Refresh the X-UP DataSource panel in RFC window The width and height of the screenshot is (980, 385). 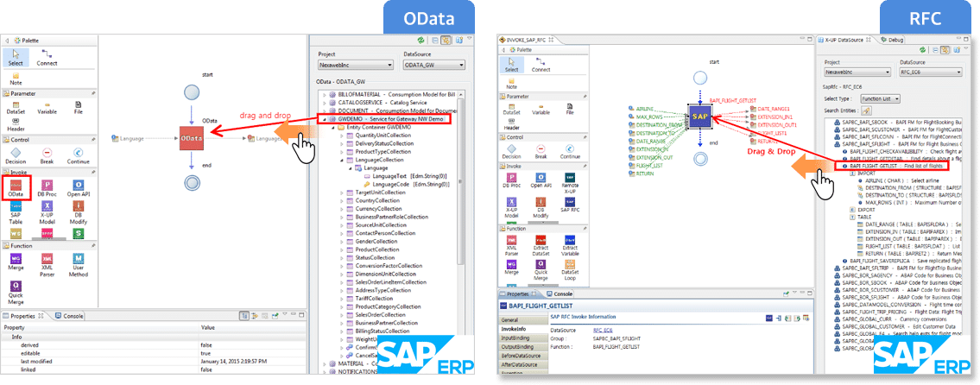pos(921,49)
